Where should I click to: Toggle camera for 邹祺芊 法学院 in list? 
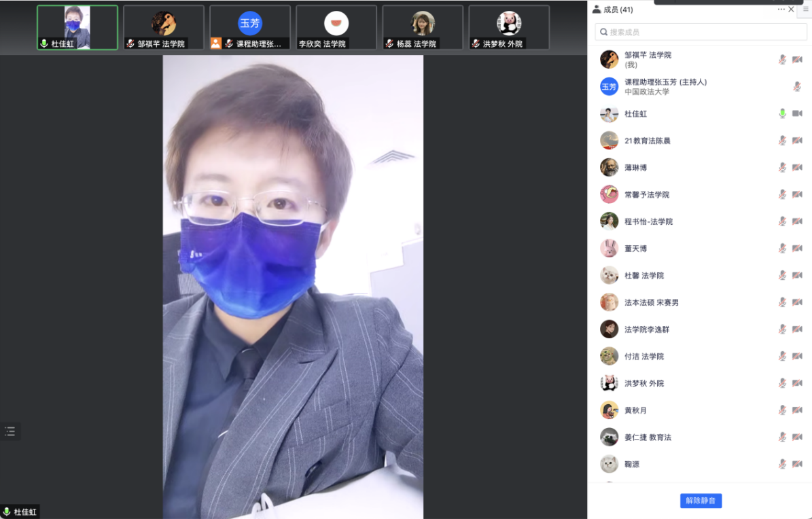(x=797, y=60)
